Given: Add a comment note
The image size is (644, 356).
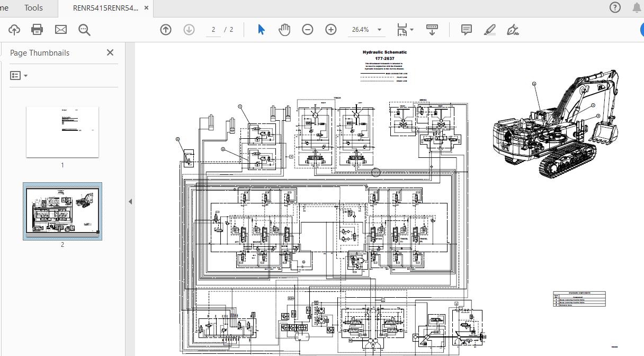Looking at the screenshot, I should pos(467,30).
